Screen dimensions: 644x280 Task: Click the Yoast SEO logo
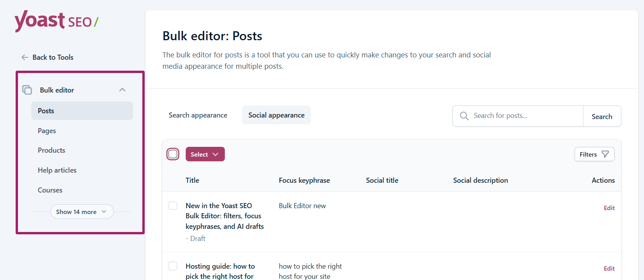pos(56,21)
